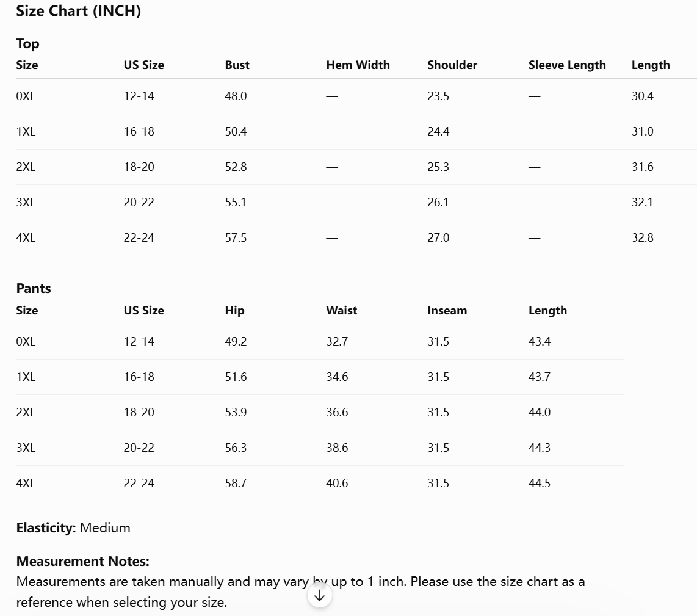Click the scroll-down arrow button
This screenshot has width=697, height=616.
coord(320,595)
